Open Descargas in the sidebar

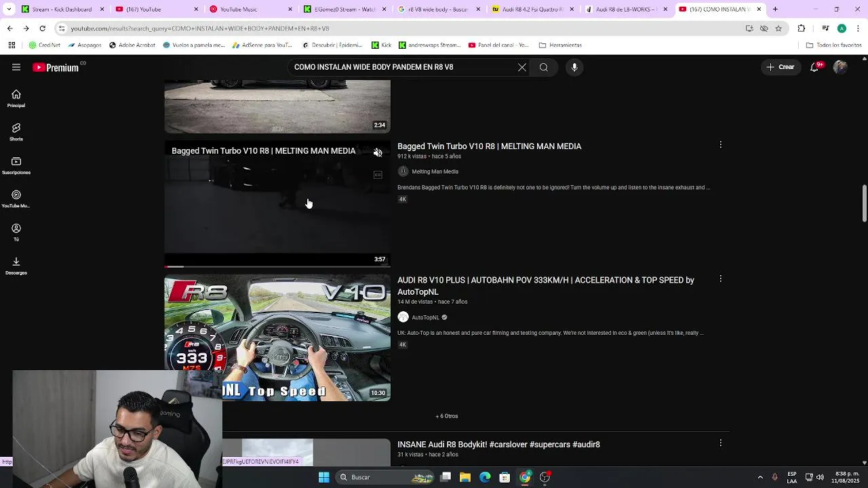coord(16,266)
